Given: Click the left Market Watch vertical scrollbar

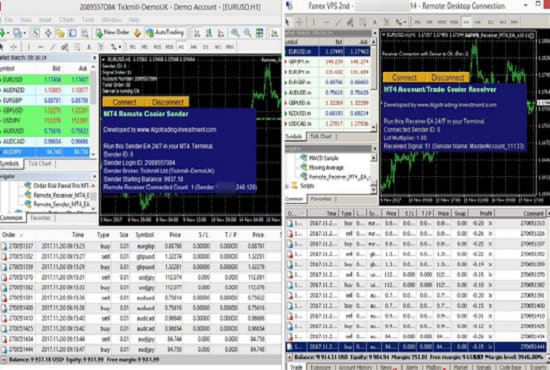Looking at the screenshot, I should (93, 110).
